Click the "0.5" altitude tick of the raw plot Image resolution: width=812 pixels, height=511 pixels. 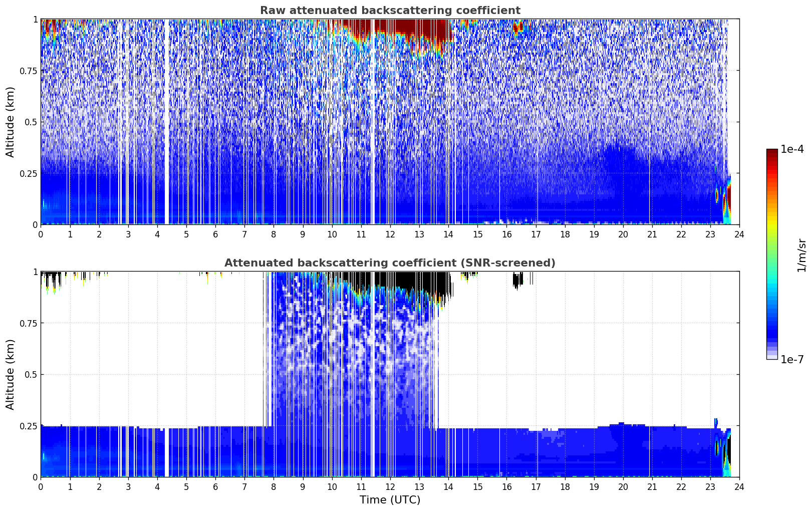31,122
